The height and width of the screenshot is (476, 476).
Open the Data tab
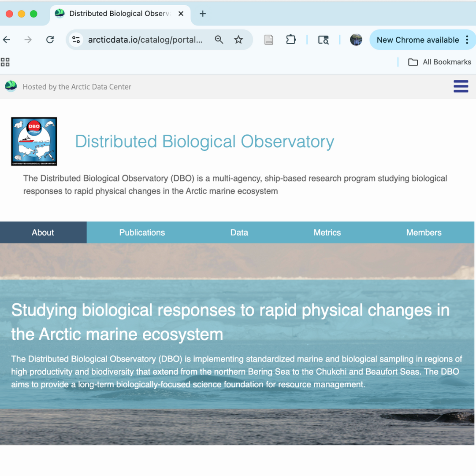point(239,233)
